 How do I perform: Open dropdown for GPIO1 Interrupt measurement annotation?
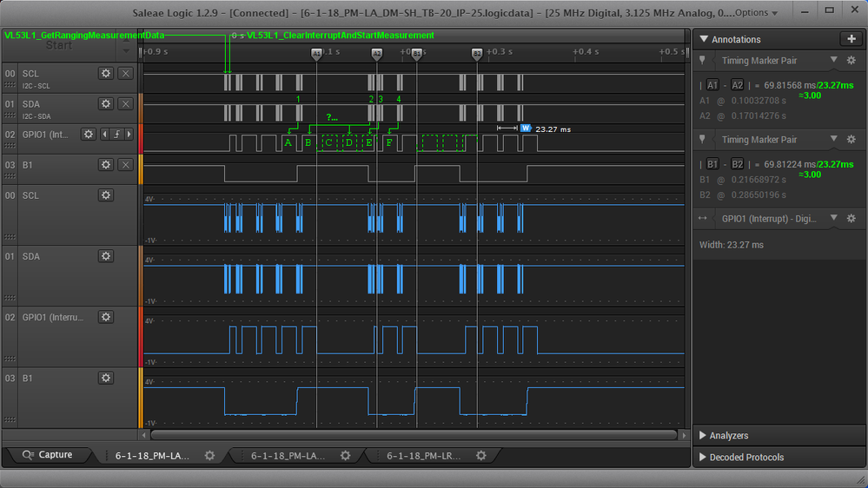[x=833, y=218]
